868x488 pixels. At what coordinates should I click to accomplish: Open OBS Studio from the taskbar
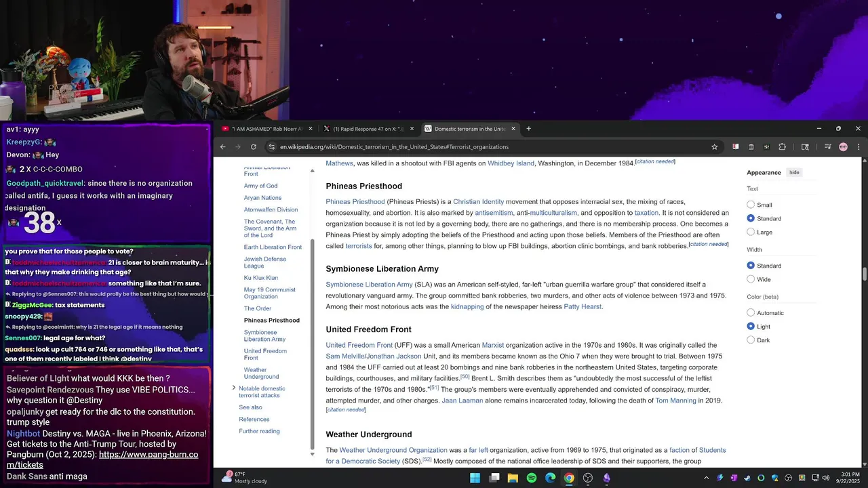click(x=588, y=478)
